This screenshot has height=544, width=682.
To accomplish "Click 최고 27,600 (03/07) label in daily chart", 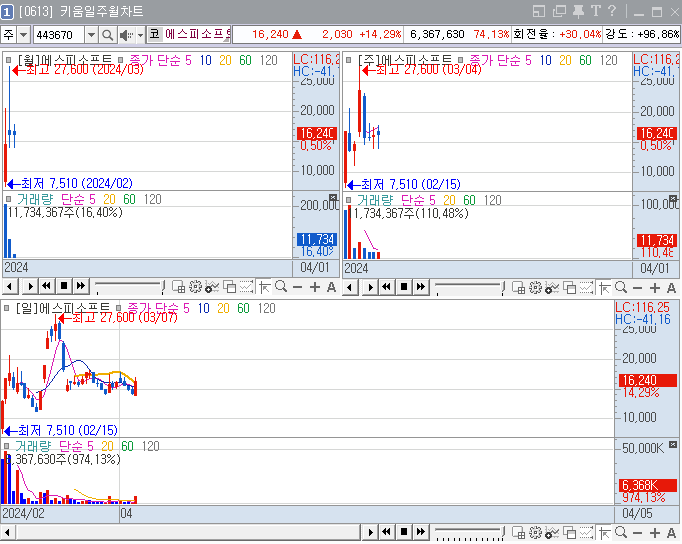I will point(124,317).
